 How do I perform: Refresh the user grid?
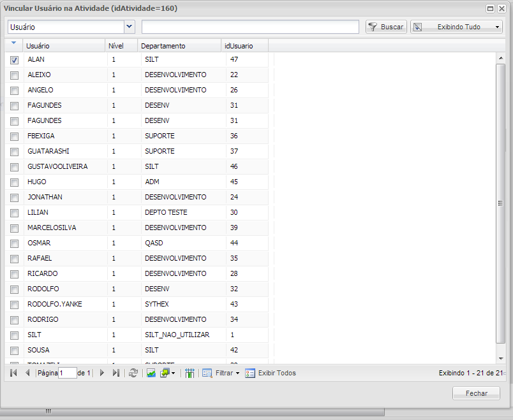tap(133, 373)
